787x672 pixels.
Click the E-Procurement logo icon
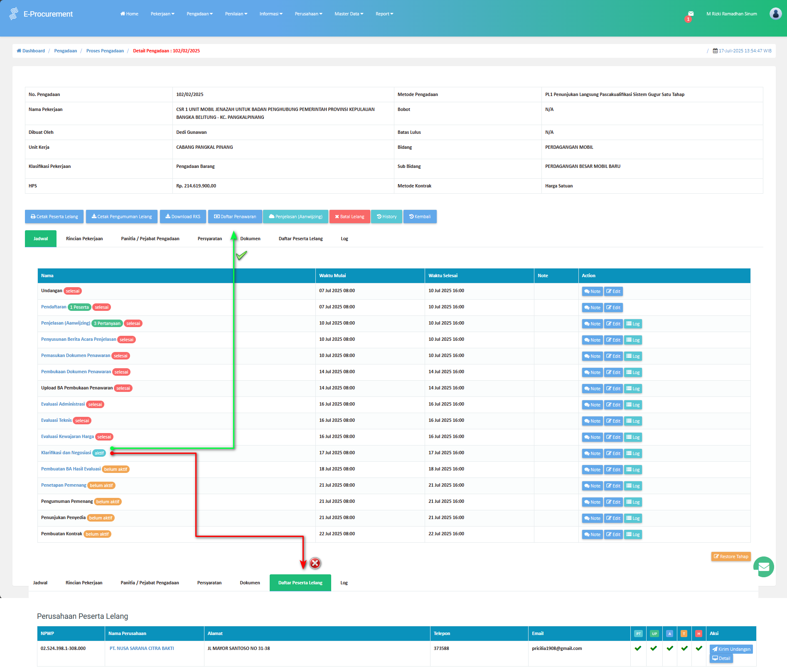[14, 14]
